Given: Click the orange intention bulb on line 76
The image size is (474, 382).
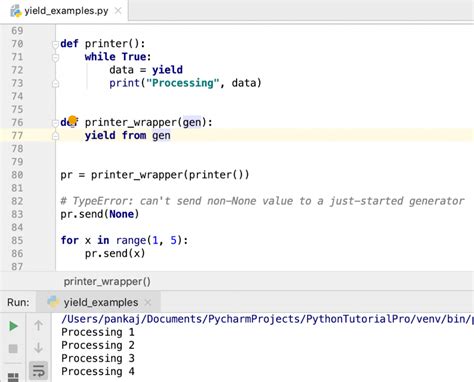Looking at the screenshot, I should [x=72, y=120].
